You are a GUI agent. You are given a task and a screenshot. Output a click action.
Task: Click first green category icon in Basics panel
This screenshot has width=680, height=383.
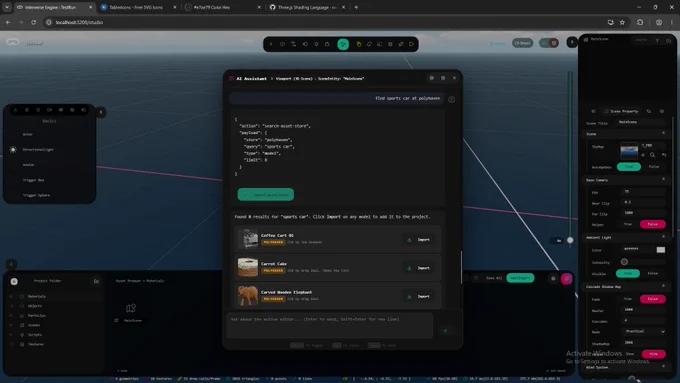(x=16, y=110)
